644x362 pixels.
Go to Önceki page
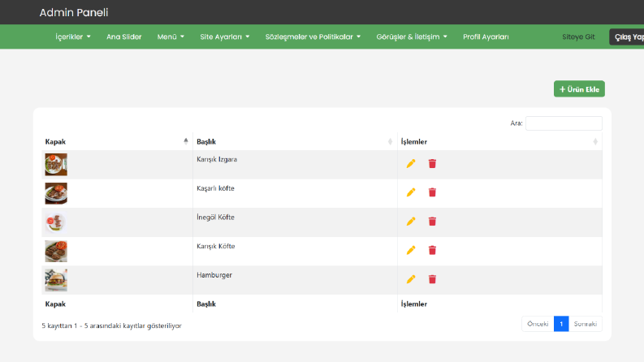click(538, 324)
